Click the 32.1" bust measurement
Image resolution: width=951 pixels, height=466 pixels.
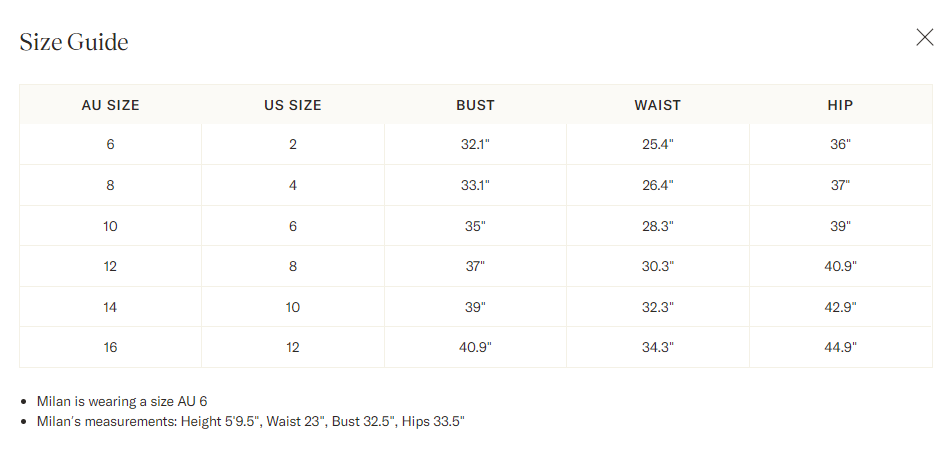475,144
